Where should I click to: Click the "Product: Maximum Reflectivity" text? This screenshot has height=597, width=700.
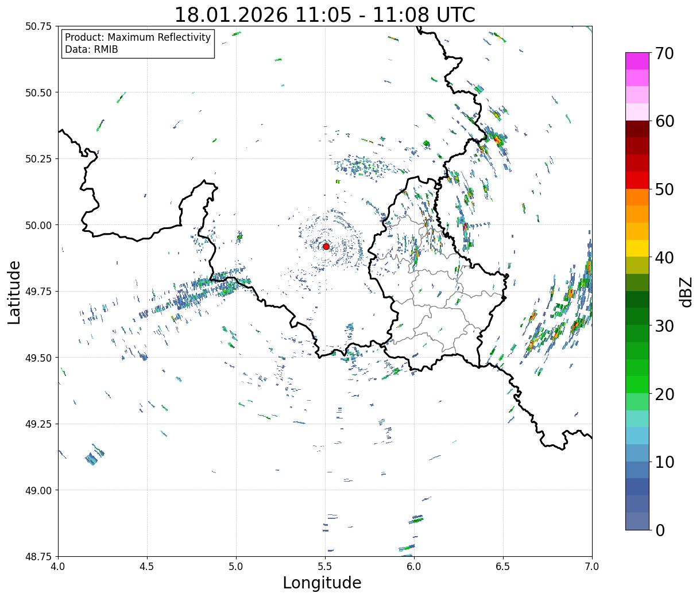point(138,37)
